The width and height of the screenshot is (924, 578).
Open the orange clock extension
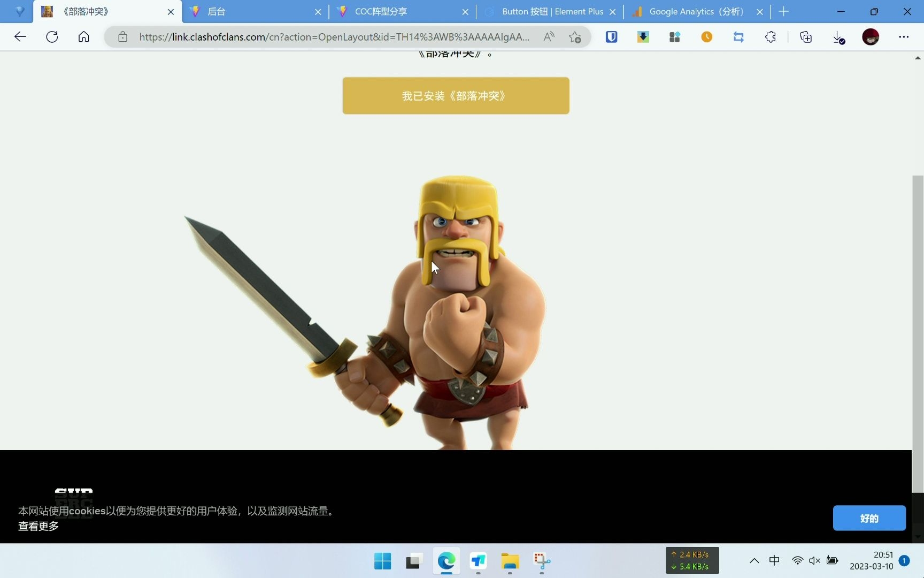pyautogui.click(x=706, y=37)
